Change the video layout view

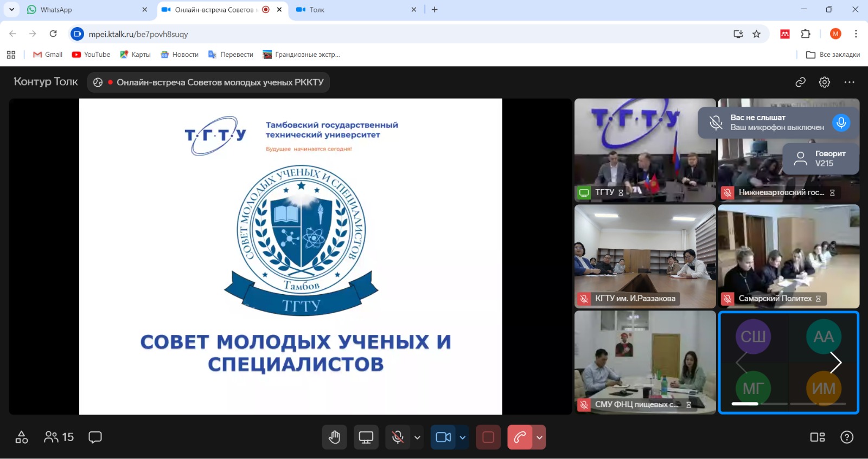[817, 437]
